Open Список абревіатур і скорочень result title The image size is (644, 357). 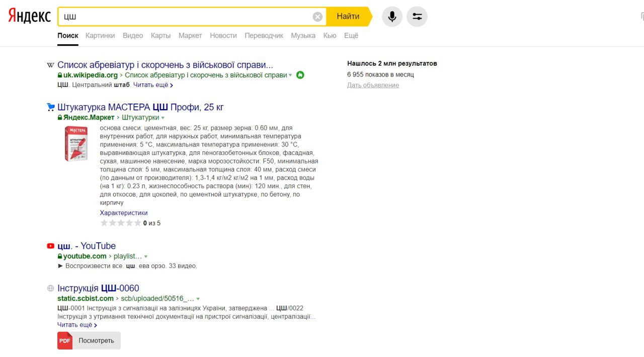point(165,65)
